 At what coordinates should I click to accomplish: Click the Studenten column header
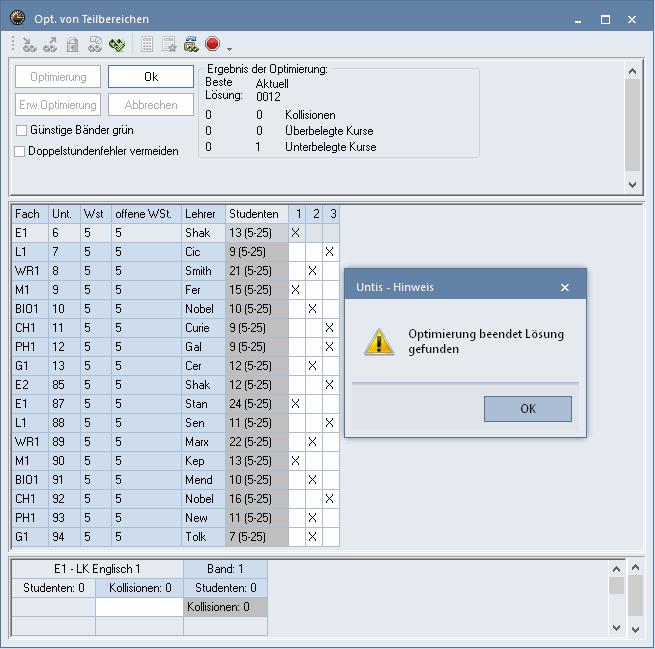click(x=257, y=214)
